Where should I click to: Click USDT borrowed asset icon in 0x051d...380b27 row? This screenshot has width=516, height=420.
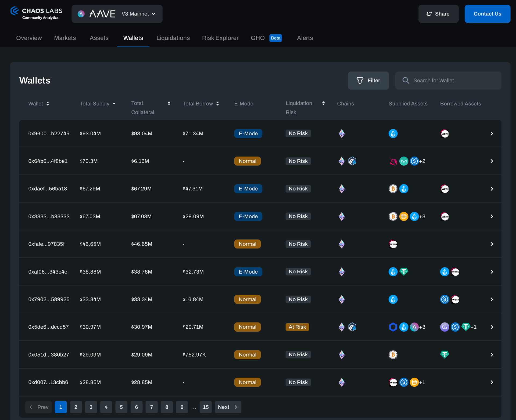[445, 355]
